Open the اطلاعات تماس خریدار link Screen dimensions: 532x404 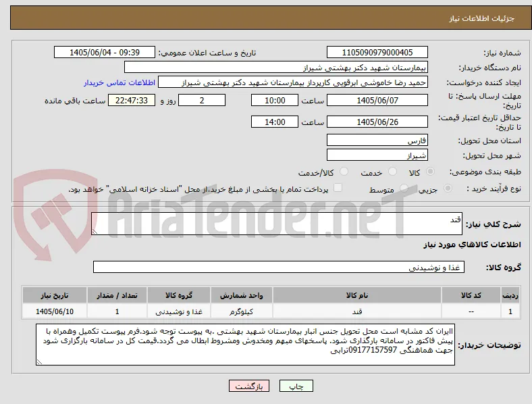click(x=119, y=82)
